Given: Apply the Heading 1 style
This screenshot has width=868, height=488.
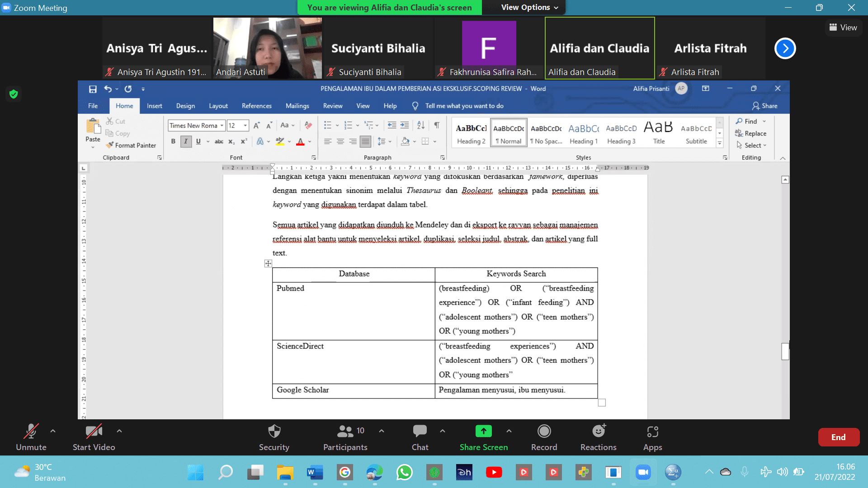Looking at the screenshot, I should click(584, 133).
